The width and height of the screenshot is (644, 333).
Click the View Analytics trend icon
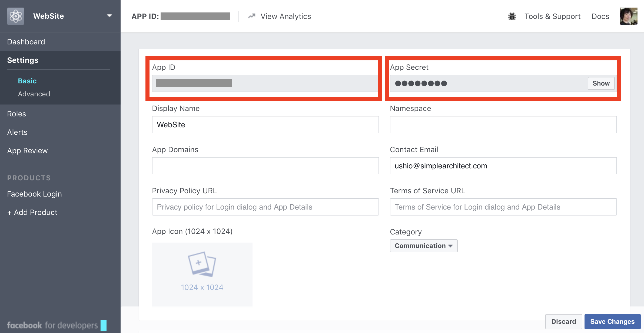click(x=252, y=16)
